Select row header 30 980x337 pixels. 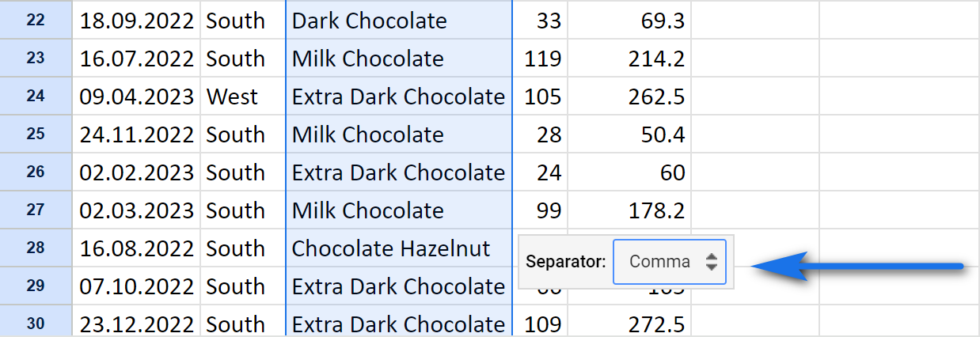click(x=36, y=323)
